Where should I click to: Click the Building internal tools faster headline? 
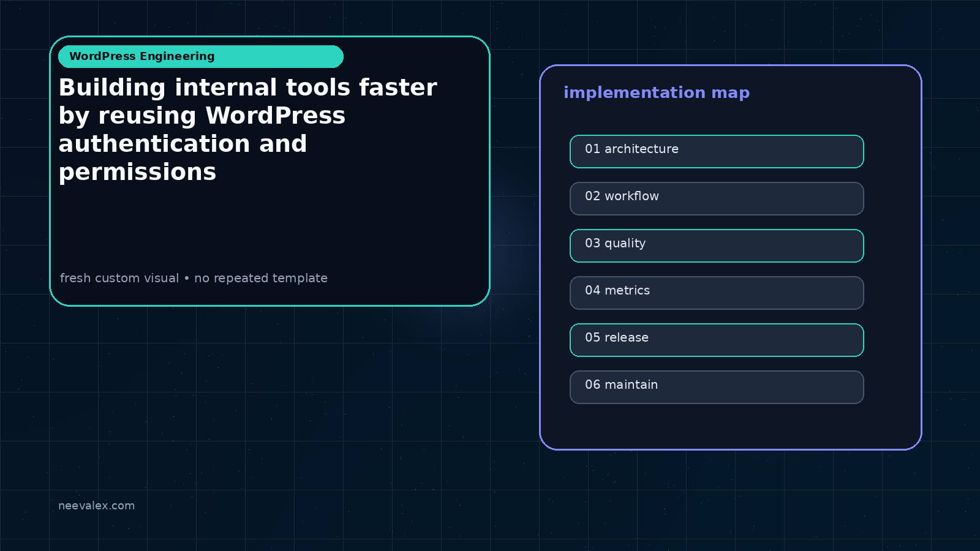(248, 130)
